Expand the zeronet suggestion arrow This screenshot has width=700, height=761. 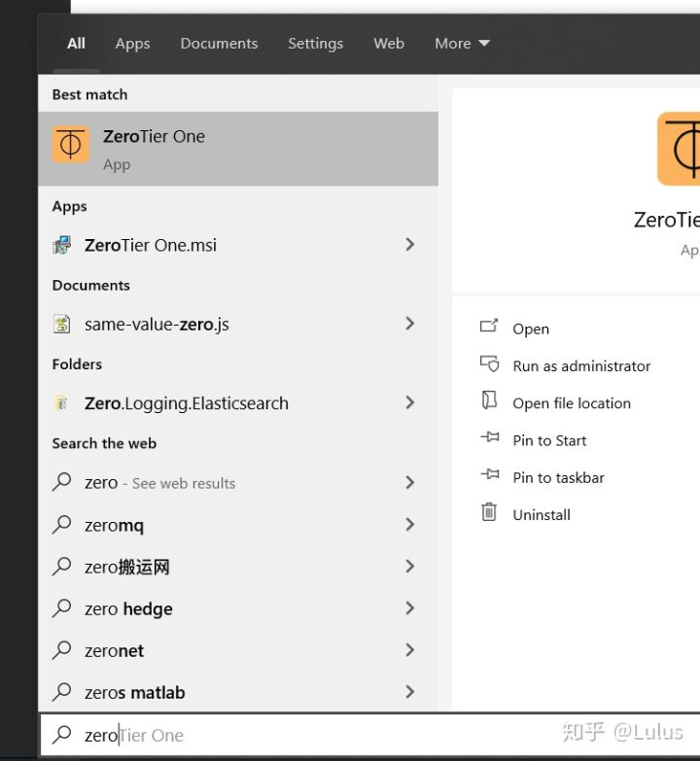point(410,650)
